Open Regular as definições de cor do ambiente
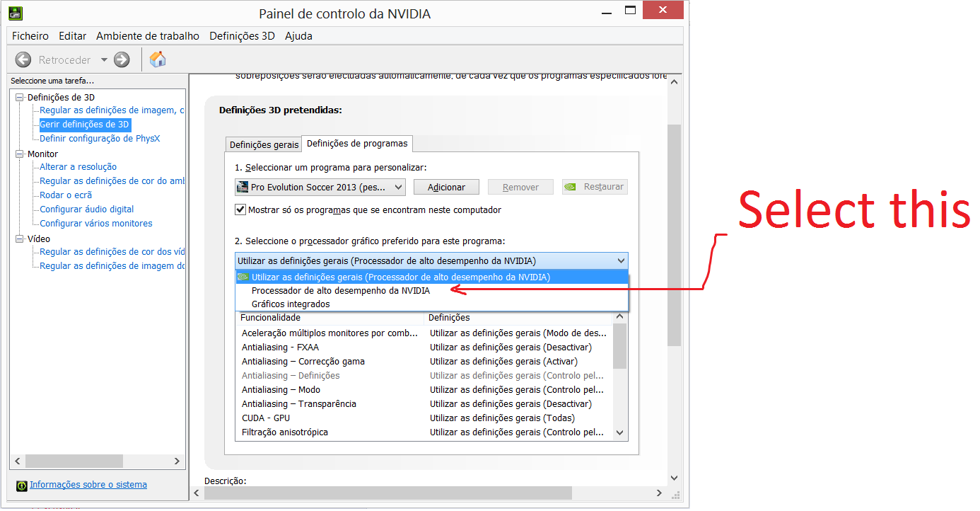Viewport: 980px width, 511px height. [112, 181]
